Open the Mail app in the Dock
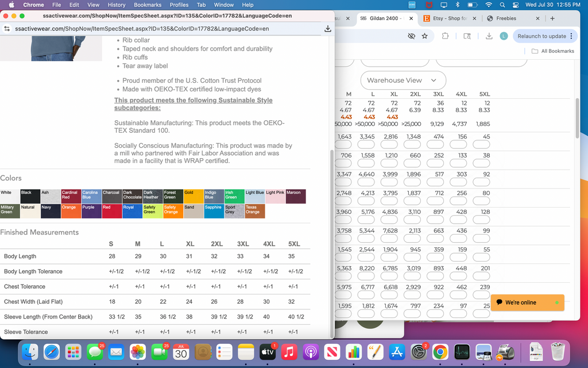 [116, 352]
